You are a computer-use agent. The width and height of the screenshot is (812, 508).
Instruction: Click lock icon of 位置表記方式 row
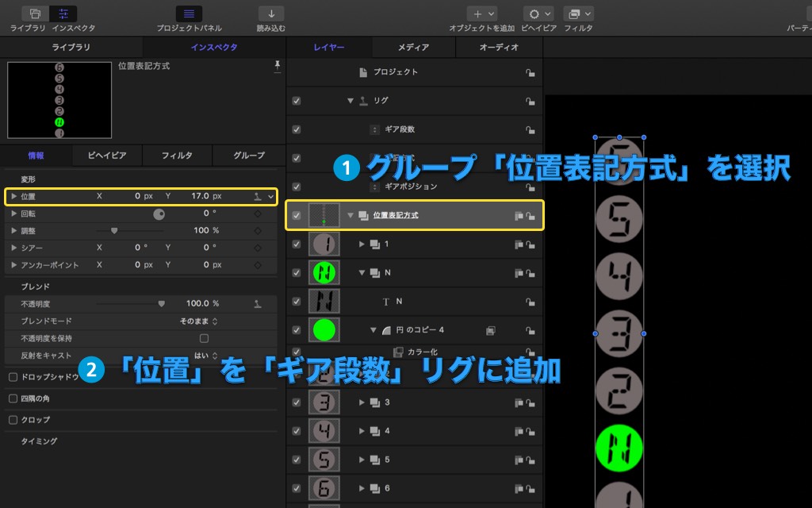pos(530,216)
